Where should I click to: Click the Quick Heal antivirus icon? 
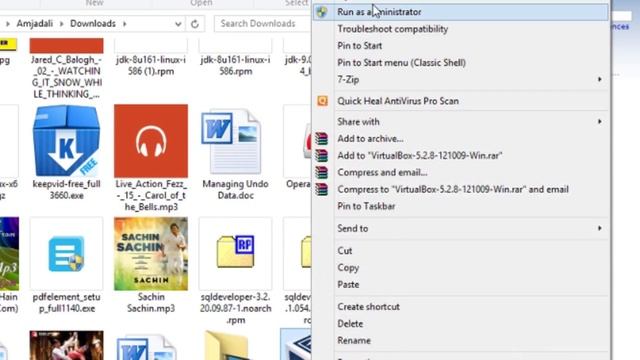click(x=322, y=101)
